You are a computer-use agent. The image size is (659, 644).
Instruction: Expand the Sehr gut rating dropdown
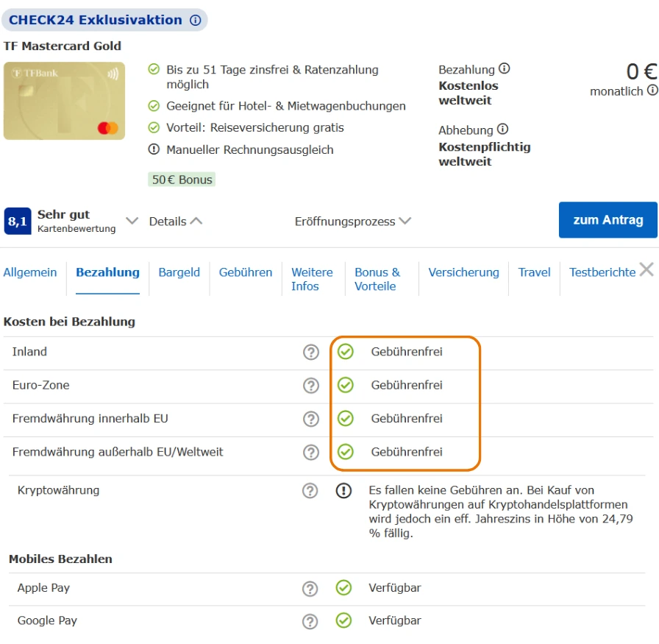(x=132, y=221)
